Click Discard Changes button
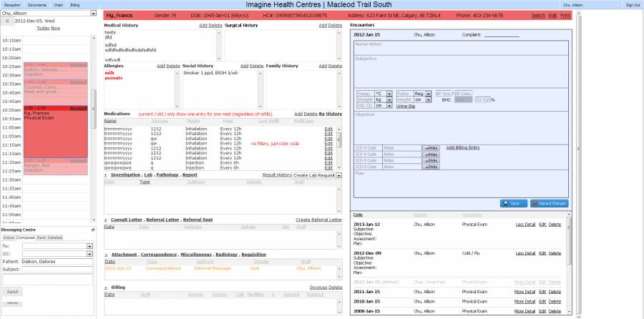The height and width of the screenshot is (319, 644). pyautogui.click(x=549, y=203)
